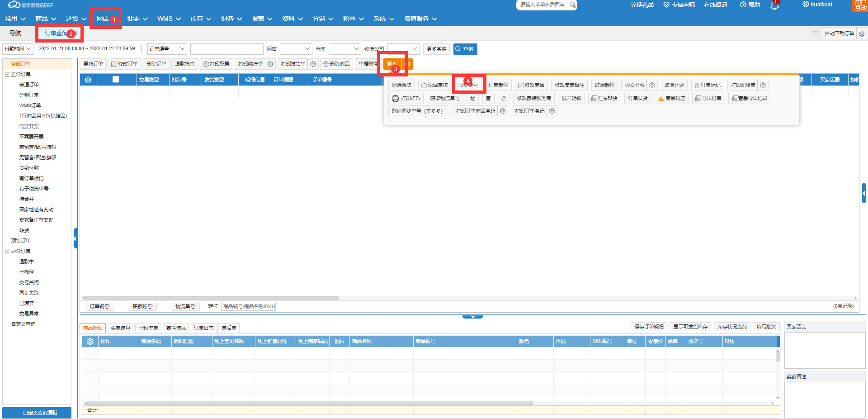The width and height of the screenshot is (868, 419).
Task: Open settings gear next to 提交开票
Action: pos(652,85)
